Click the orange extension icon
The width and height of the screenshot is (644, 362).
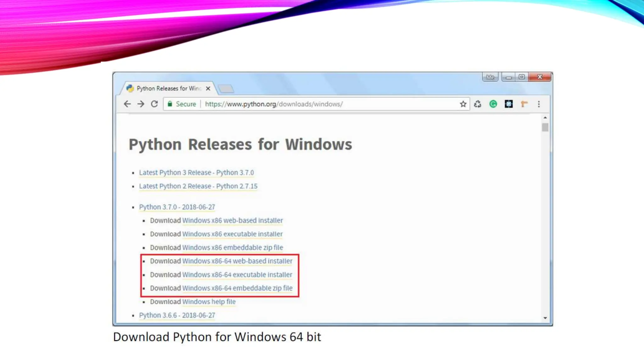524,104
